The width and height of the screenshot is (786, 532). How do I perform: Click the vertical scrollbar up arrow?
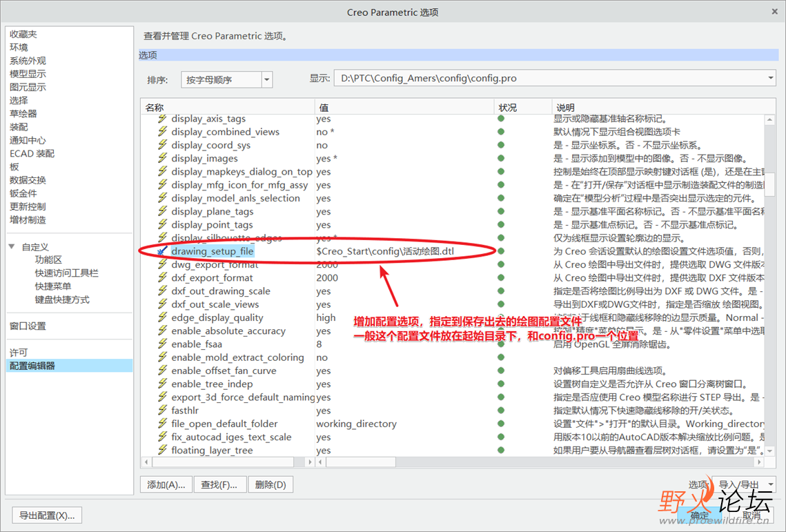click(770, 119)
